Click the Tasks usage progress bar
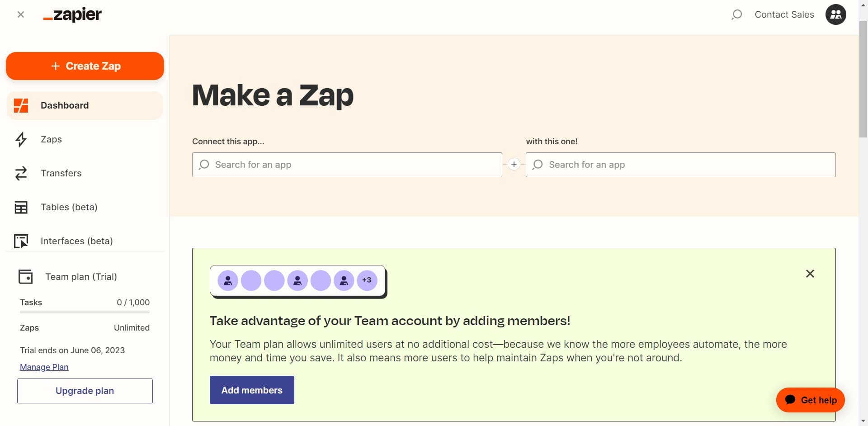 tap(84, 312)
